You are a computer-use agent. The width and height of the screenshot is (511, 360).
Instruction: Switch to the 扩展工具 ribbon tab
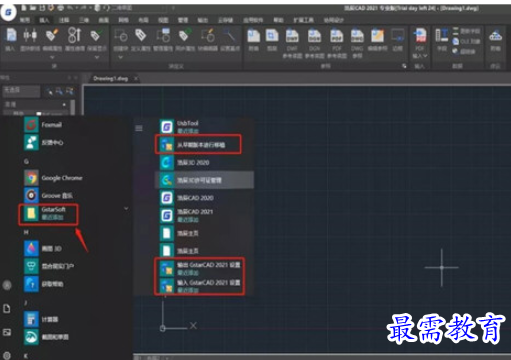[303, 20]
